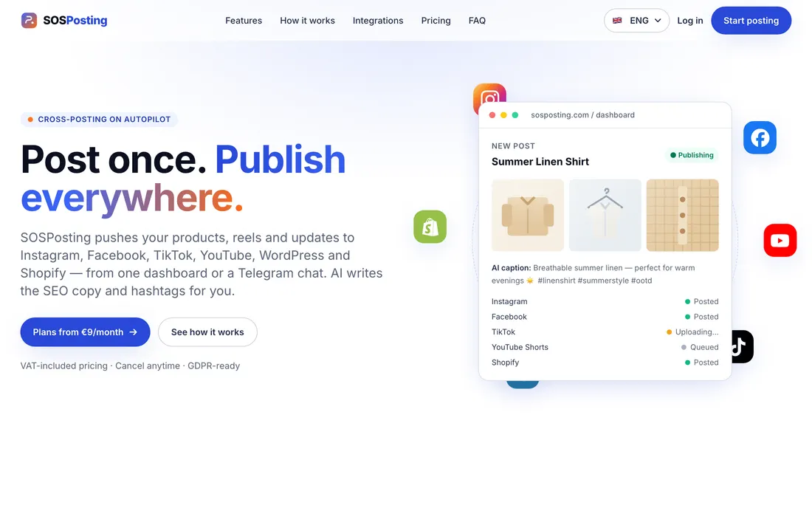Click the Log in link
Image resolution: width=812 pixels, height=508 pixels.
(x=689, y=21)
